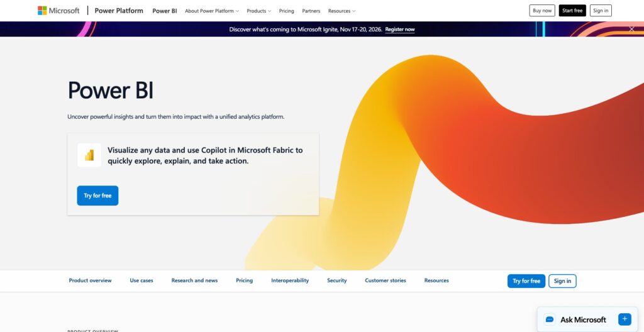
Task: Open Pricing in the top navigation
Action: click(286, 11)
